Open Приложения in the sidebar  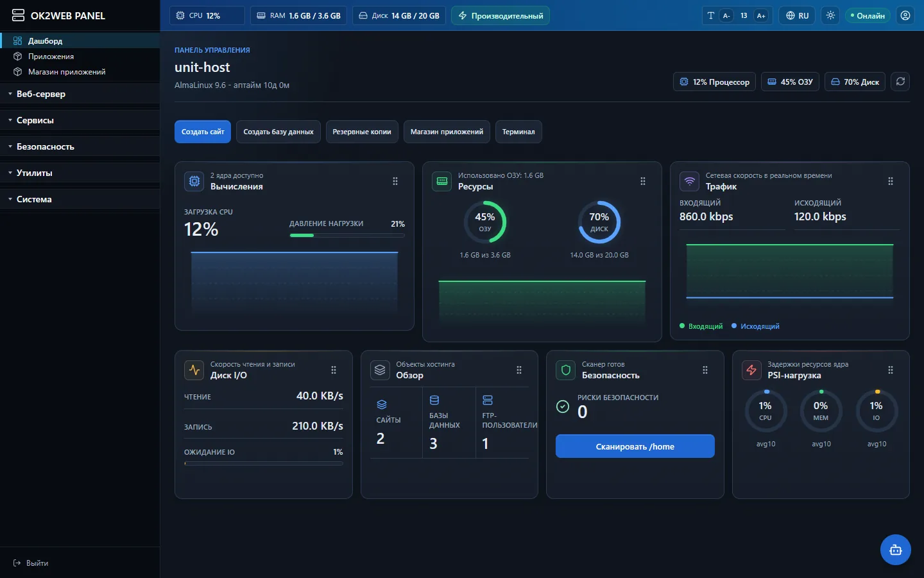click(80, 57)
